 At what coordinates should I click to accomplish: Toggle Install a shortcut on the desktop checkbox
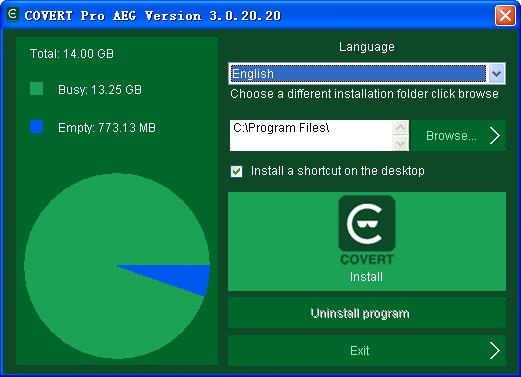click(236, 171)
